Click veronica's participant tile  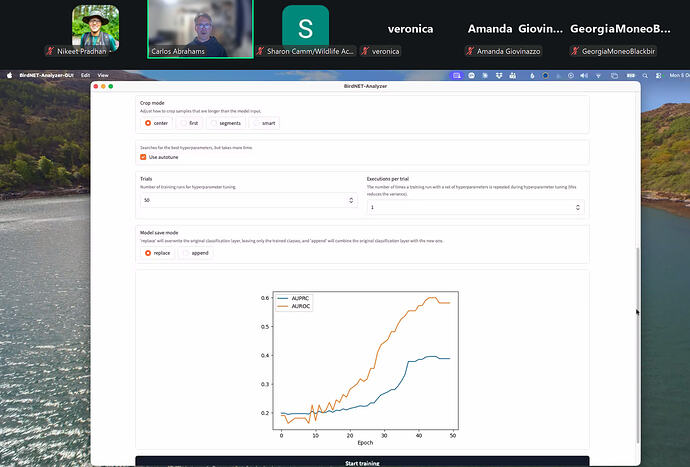(x=410, y=29)
